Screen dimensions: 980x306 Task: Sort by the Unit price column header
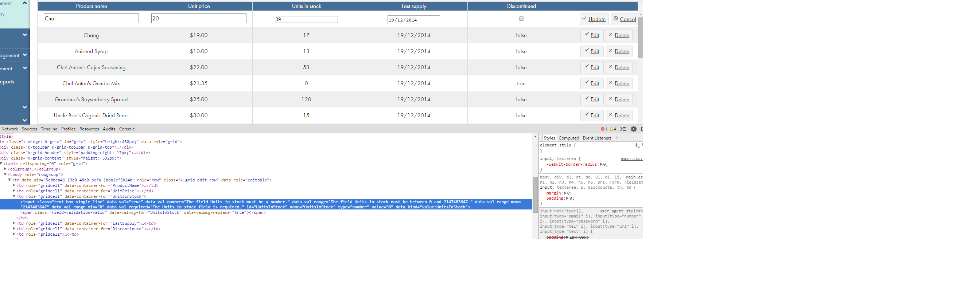pos(199,6)
